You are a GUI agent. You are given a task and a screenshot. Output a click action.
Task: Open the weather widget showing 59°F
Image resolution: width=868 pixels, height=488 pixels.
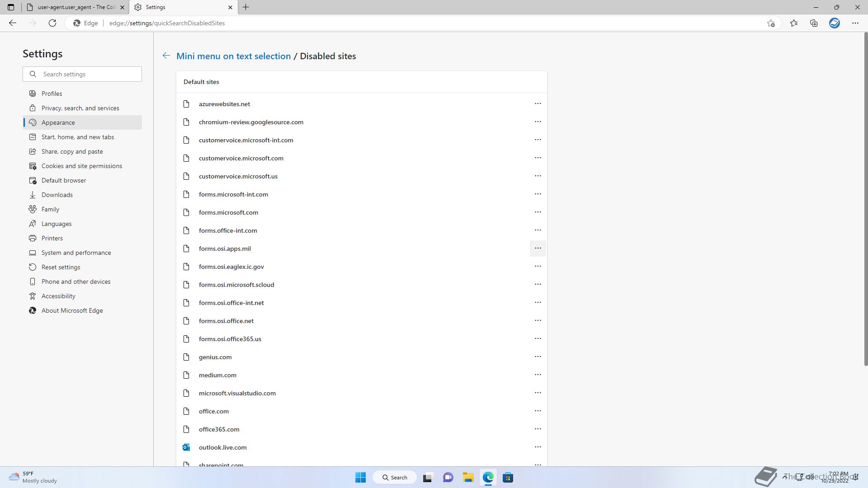(x=33, y=477)
